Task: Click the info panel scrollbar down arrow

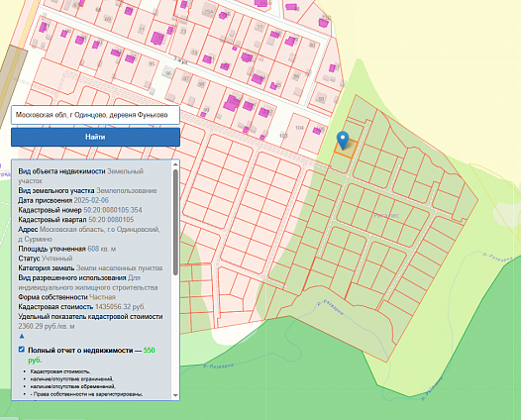Action: pyautogui.click(x=175, y=395)
